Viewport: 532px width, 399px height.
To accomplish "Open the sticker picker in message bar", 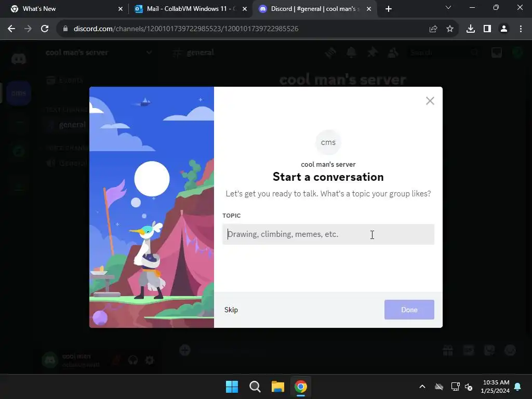I will (489, 350).
